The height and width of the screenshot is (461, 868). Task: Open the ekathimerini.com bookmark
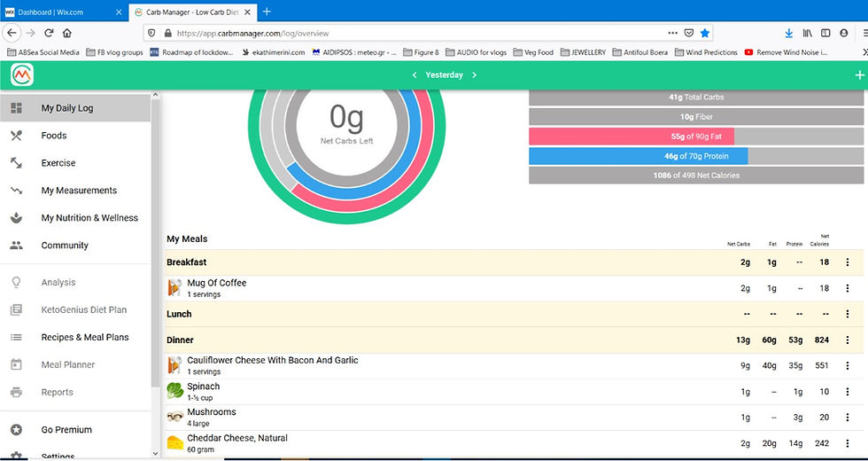tap(274, 52)
